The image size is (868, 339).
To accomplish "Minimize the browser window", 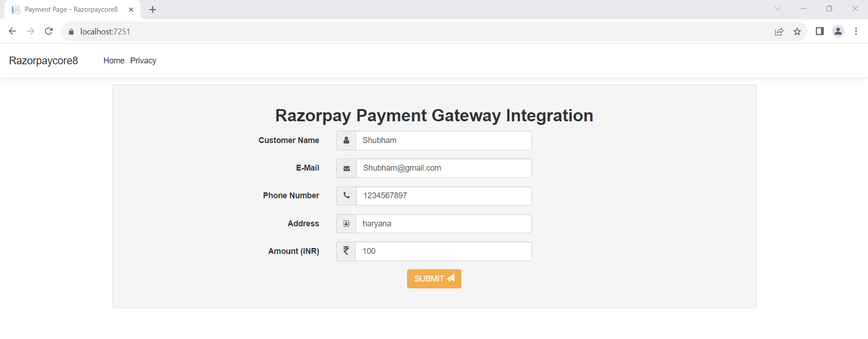I will pyautogui.click(x=803, y=9).
